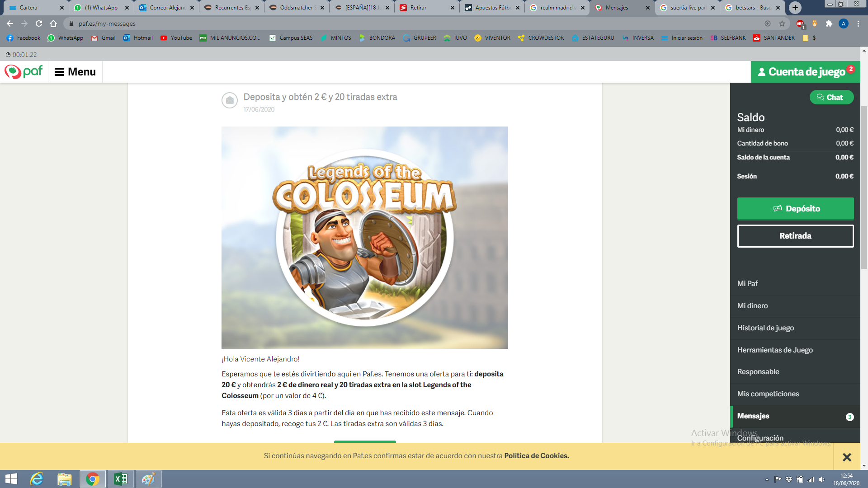Click the Legends of the Colosseum image
The image size is (868, 488).
click(x=364, y=237)
